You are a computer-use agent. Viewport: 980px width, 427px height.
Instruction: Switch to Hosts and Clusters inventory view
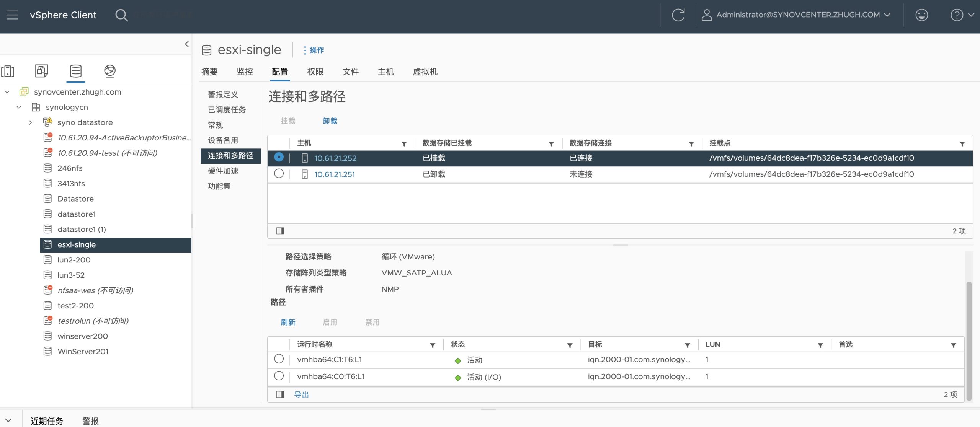tap(8, 71)
